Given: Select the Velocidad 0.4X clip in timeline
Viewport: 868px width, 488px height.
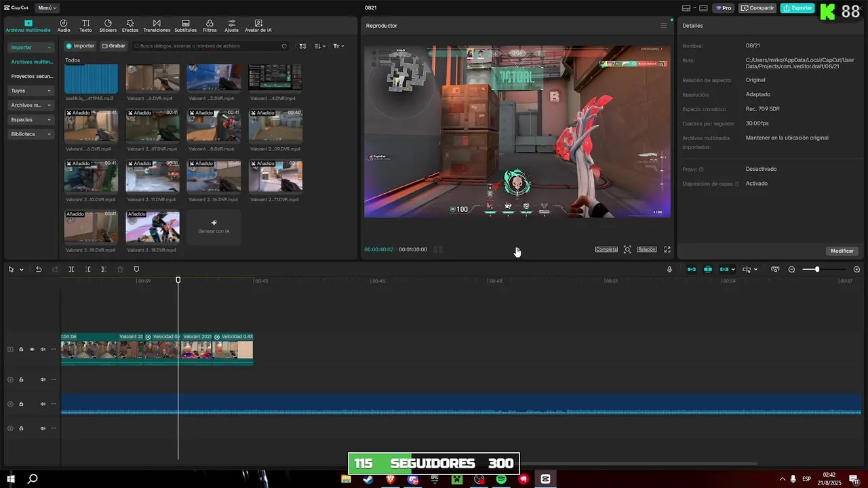Looking at the screenshot, I should point(233,348).
